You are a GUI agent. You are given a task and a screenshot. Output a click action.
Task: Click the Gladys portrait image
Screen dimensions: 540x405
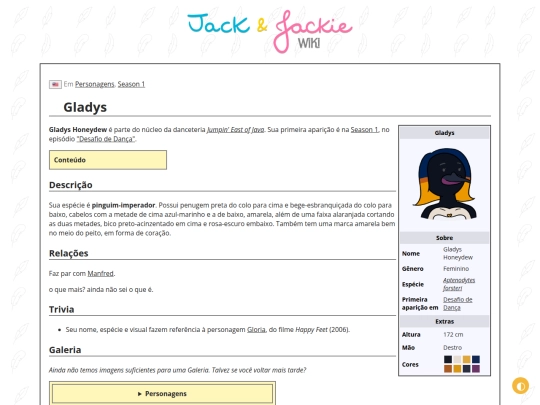pyautogui.click(x=445, y=184)
